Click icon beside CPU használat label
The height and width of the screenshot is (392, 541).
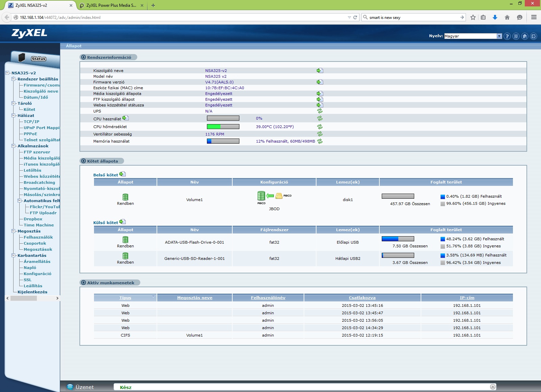click(x=125, y=118)
